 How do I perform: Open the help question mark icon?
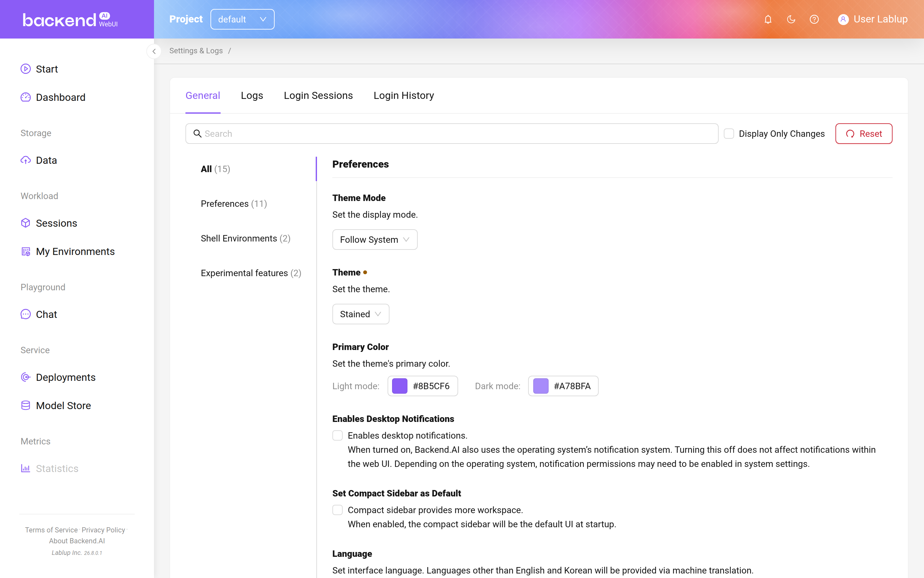click(x=814, y=19)
